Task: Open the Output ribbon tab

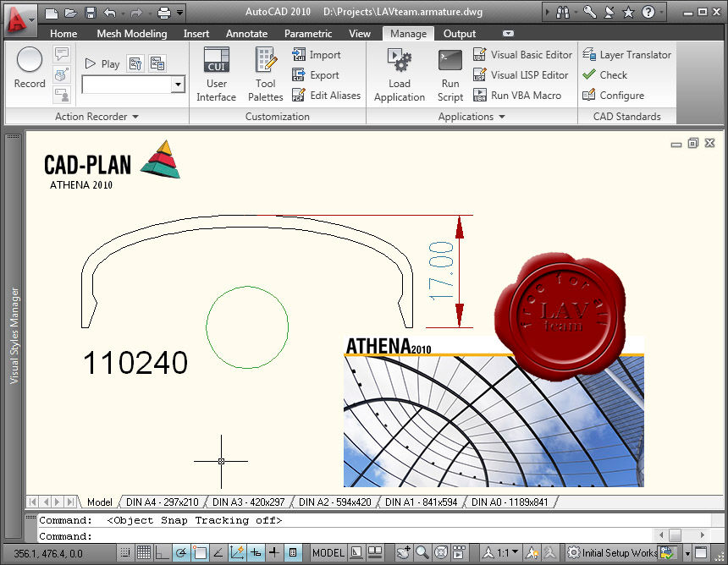Action: (459, 33)
